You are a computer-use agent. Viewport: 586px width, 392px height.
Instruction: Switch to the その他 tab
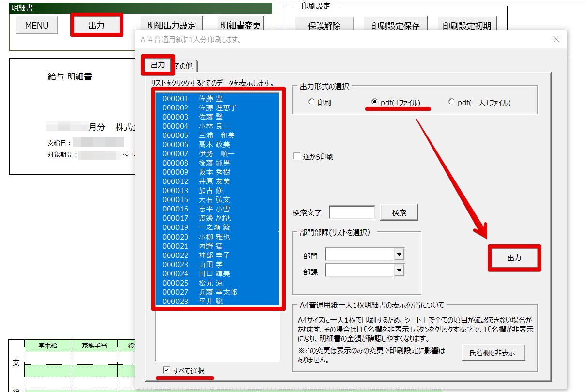(185, 66)
